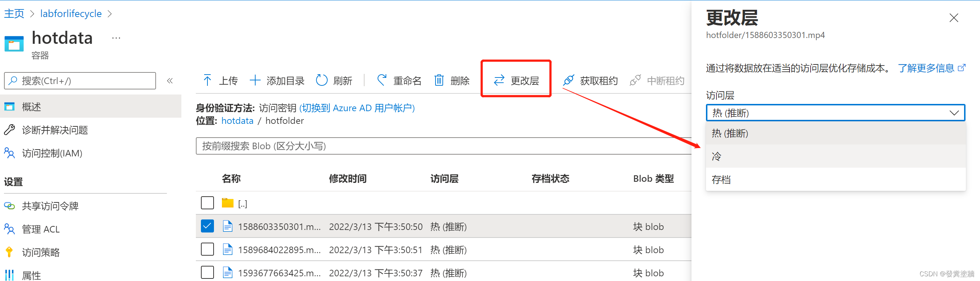Image resolution: width=980 pixels, height=281 pixels.
Task: Check the parent folder [..] checkbox
Action: (207, 203)
